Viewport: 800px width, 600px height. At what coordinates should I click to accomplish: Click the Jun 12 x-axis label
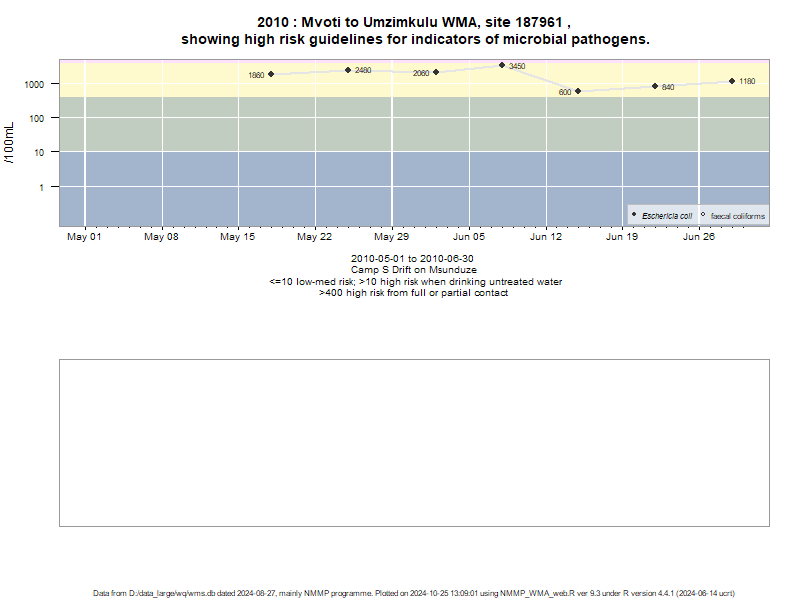click(x=546, y=237)
